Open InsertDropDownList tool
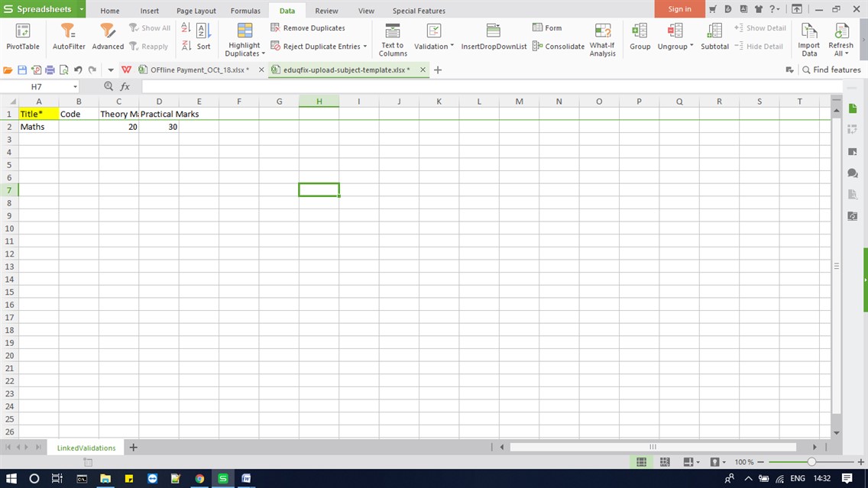The height and width of the screenshot is (488, 868). click(494, 37)
